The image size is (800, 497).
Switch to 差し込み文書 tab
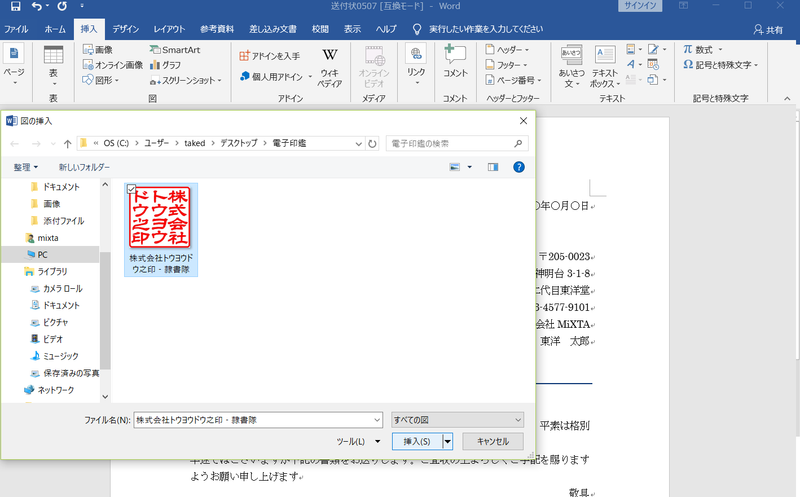click(x=272, y=29)
